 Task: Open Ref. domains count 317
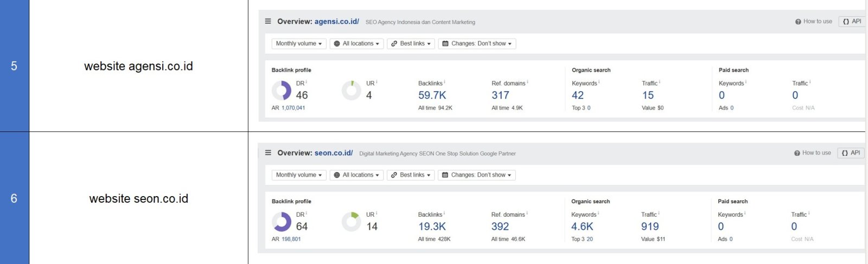click(500, 96)
